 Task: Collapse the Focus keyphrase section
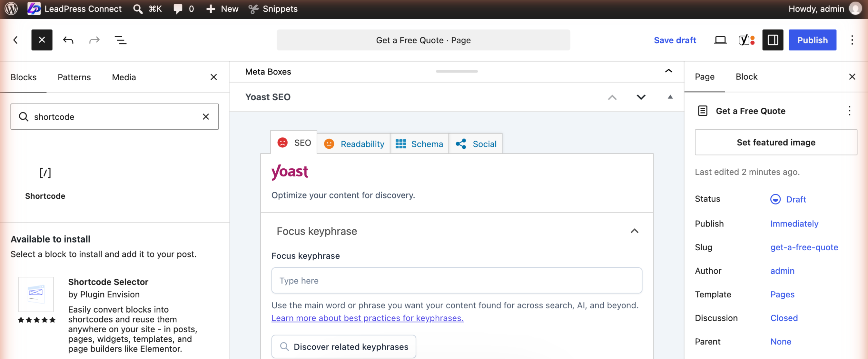tap(634, 231)
